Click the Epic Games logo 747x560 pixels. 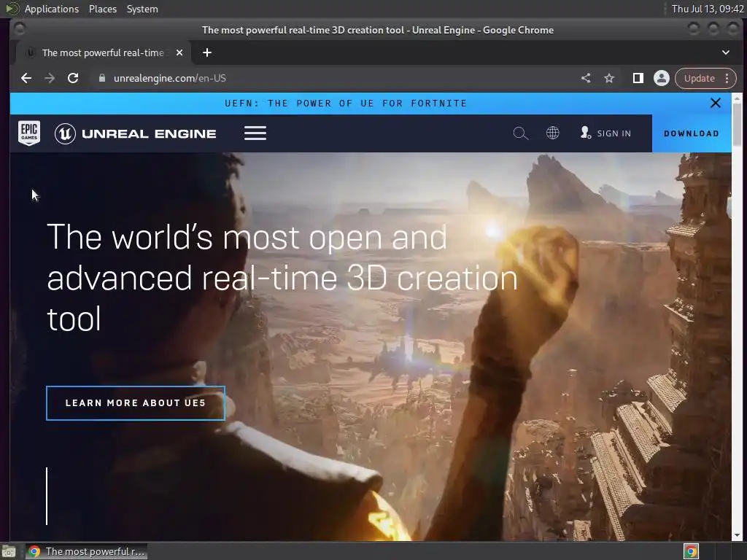point(29,133)
